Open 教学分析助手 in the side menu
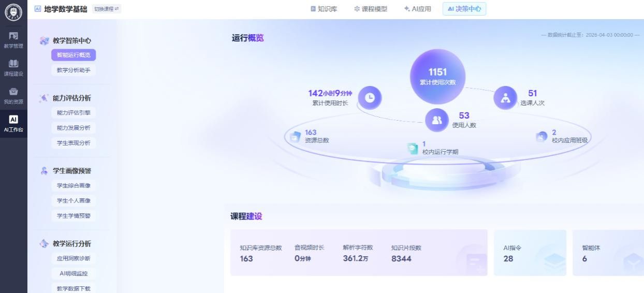Viewport: 644px width, 293px height. click(x=74, y=70)
